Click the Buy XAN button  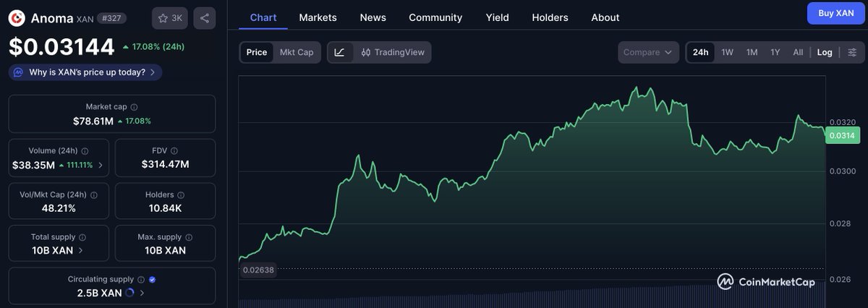pyautogui.click(x=835, y=13)
